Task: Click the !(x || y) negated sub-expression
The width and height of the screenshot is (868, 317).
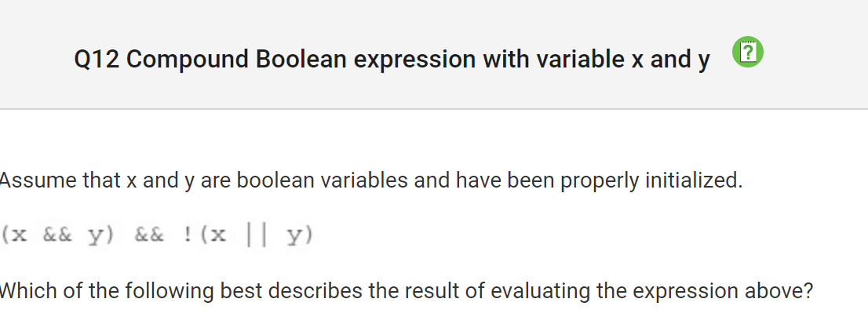Action: tap(247, 235)
